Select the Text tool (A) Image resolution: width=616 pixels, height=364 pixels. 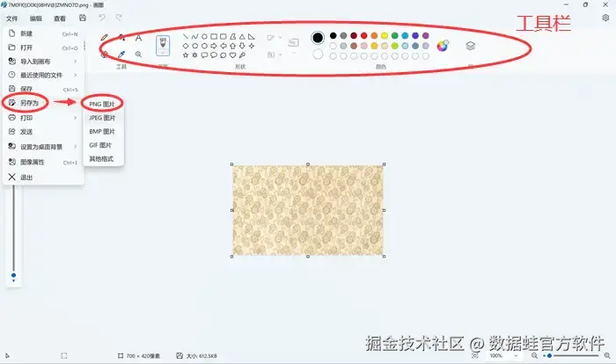138,38
